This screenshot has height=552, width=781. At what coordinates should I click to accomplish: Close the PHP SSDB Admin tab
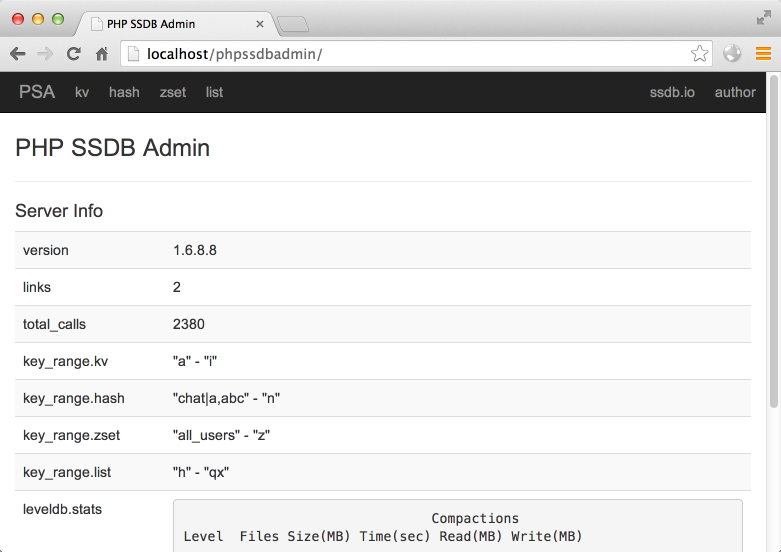click(260, 24)
